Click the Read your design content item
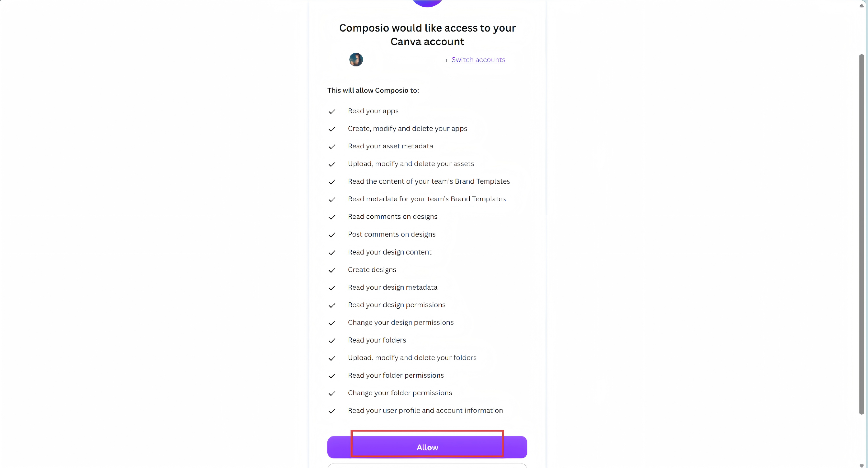The width and height of the screenshot is (868, 468). point(390,252)
